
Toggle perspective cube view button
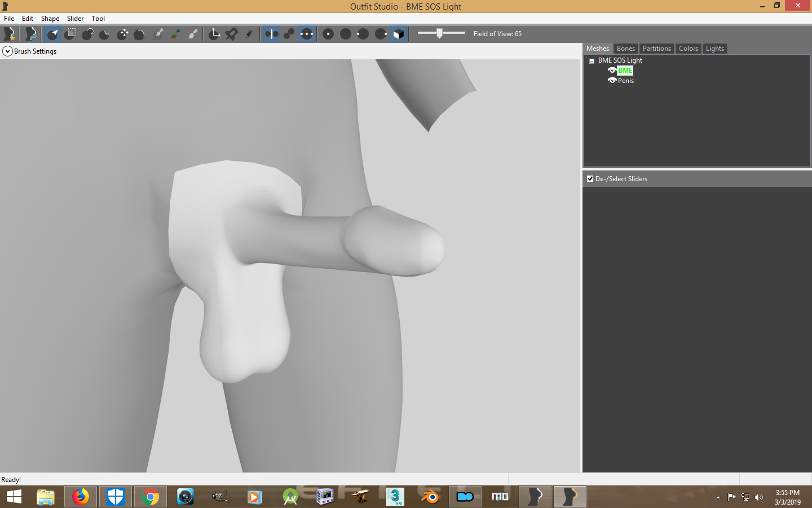[x=398, y=34]
